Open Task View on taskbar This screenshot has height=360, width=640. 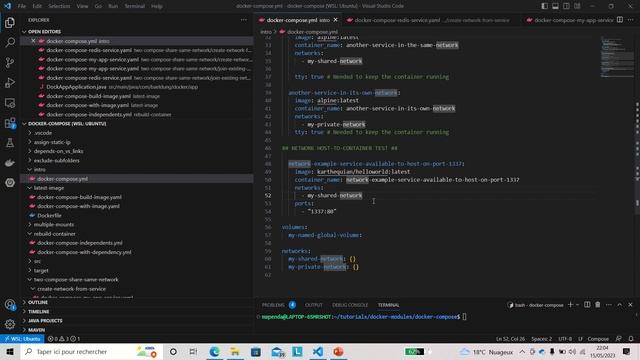193,351
